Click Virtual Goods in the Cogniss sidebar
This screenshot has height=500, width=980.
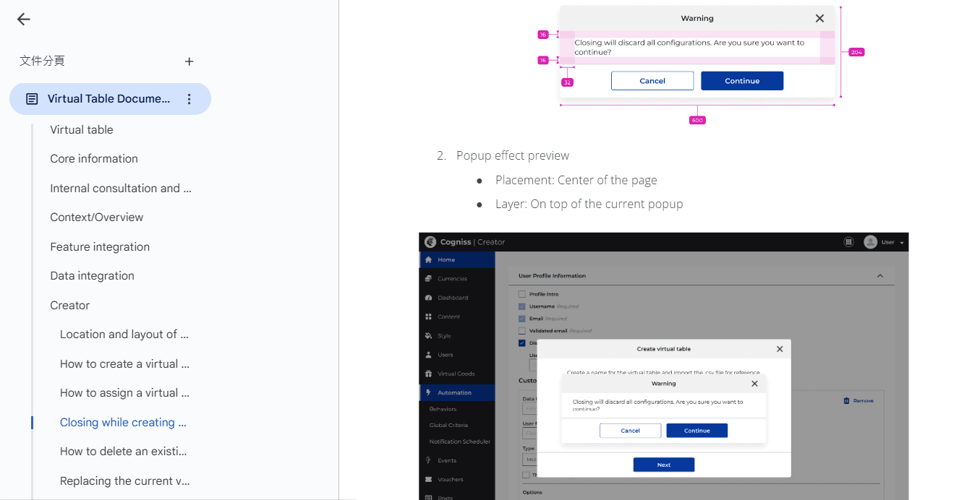click(x=457, y=374)
